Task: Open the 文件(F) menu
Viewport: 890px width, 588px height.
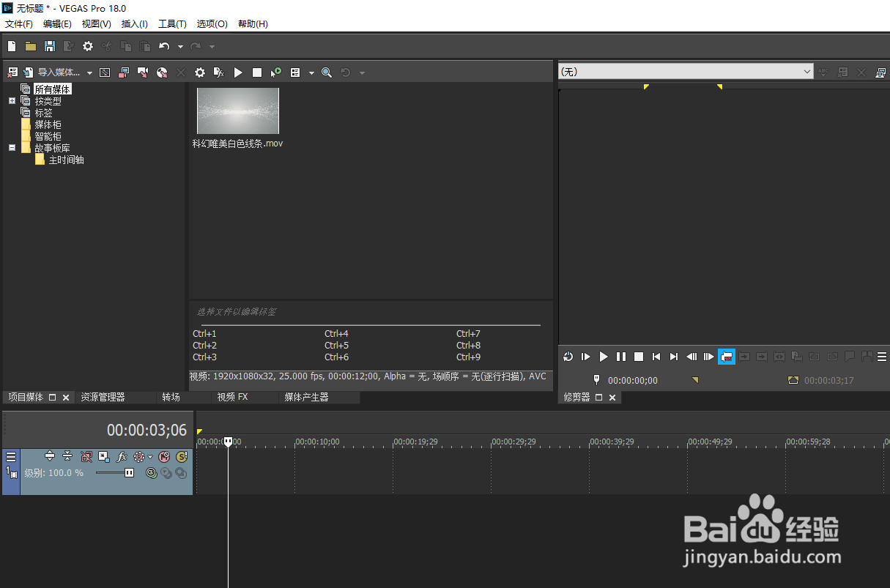Action: pos(19,24)
